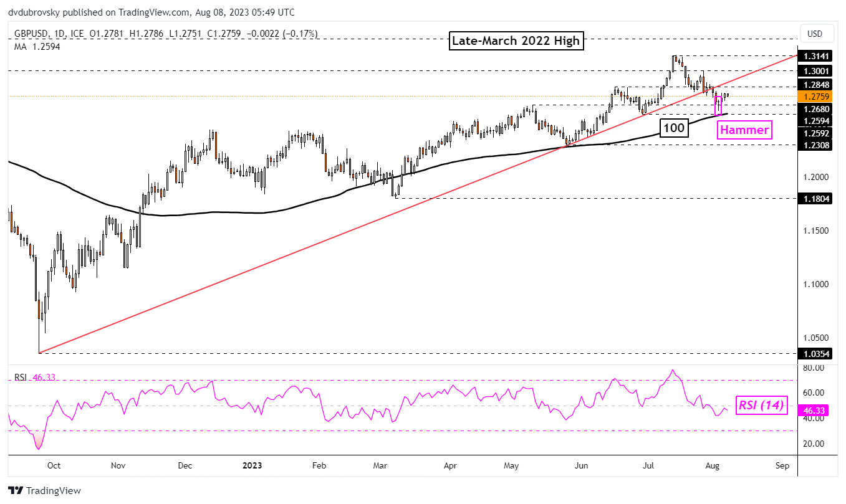Select the 1.1804 support level tag

(x=816, y=198)
